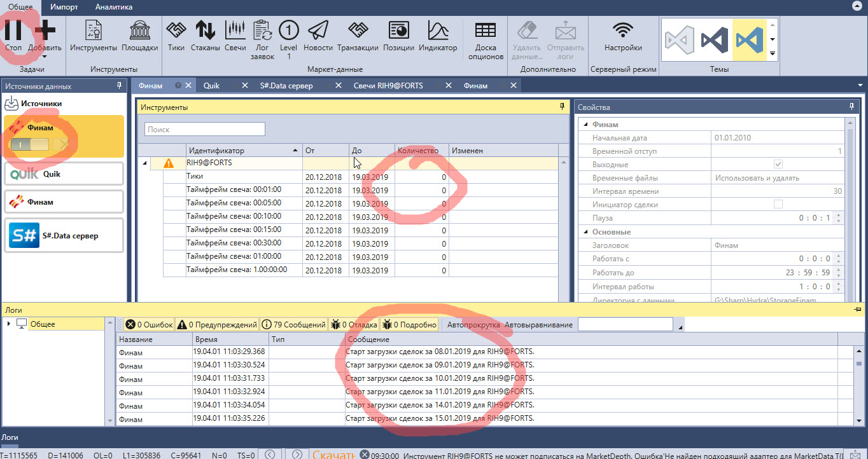
Task: Collapse the Финам properties group
Action: [x=585, y=125]
